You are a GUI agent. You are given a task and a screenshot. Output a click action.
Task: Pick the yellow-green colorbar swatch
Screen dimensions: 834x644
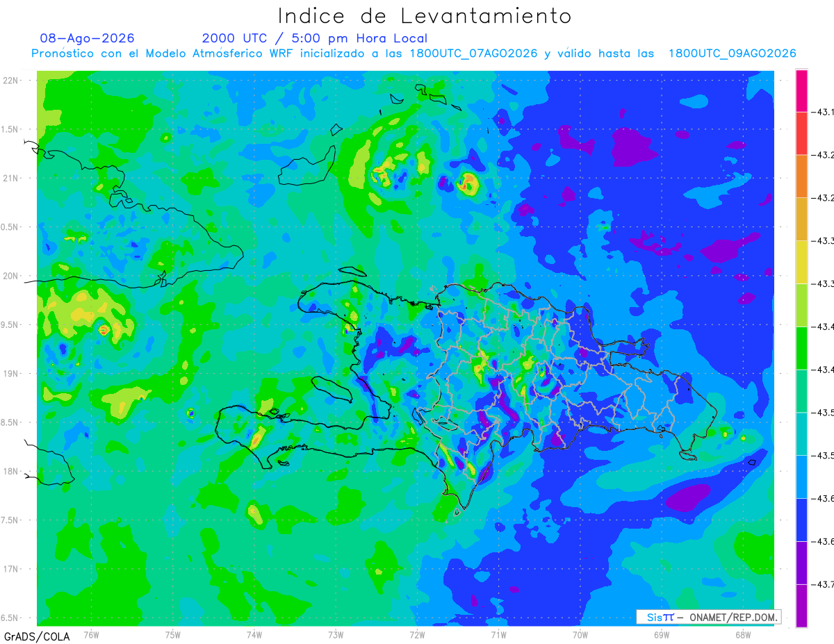[x=801, y=305]
